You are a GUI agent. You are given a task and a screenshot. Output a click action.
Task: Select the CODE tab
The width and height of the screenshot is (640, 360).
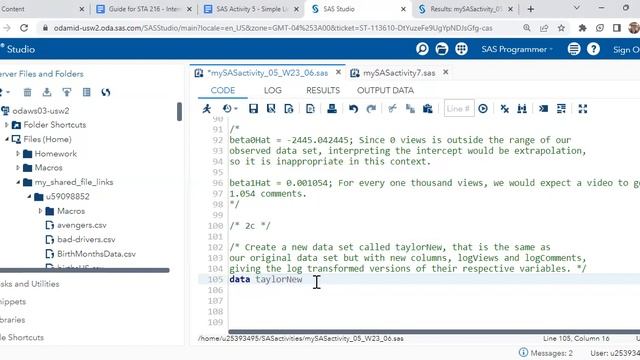[x=223, y=90]
